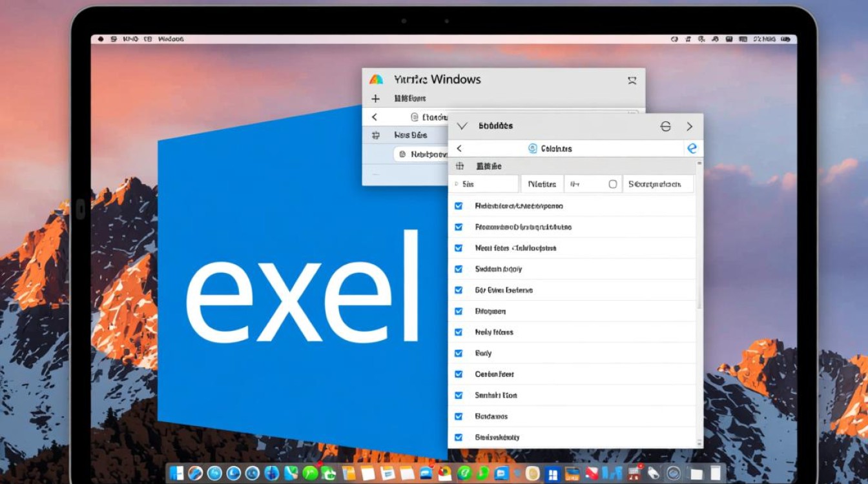Click the rainbow logo in the Windows-titled window
Image resolution: width=868 pixels, height=484 pixels.
(x=376, y=79)
